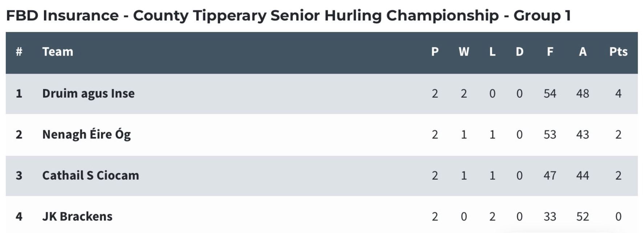This screenshot has width=644, height=233.
Task: Open the Nenagh Éire Óg team row
Action: tap(322, 135)
